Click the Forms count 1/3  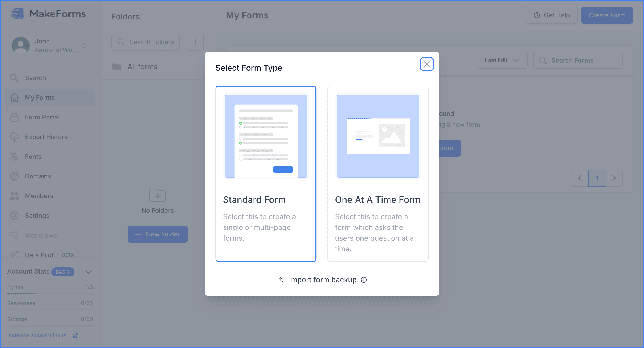89,287
